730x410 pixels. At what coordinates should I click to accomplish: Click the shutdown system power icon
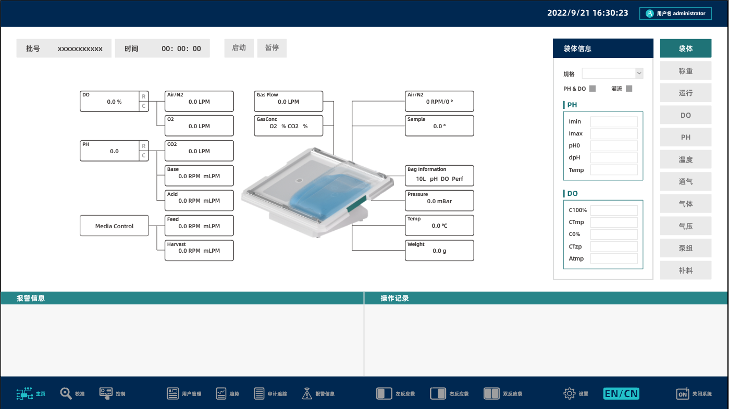[682, 394]
